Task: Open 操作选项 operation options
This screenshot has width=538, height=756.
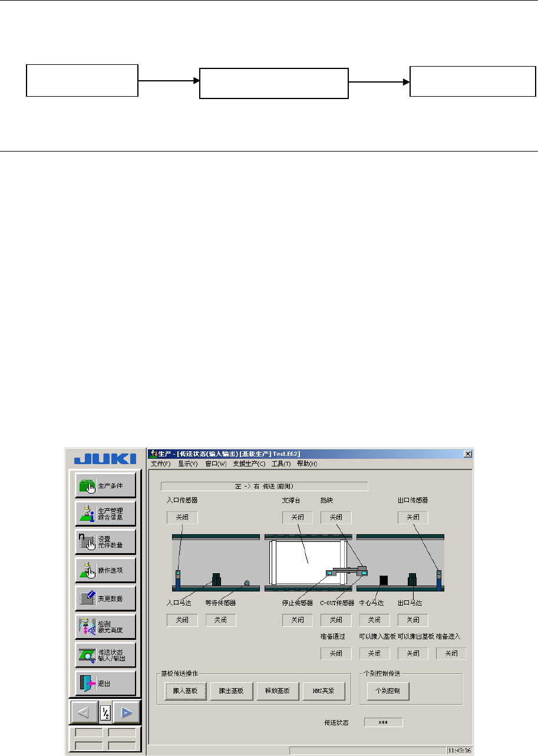Action: pyautogui.click(x=105, y=570)
